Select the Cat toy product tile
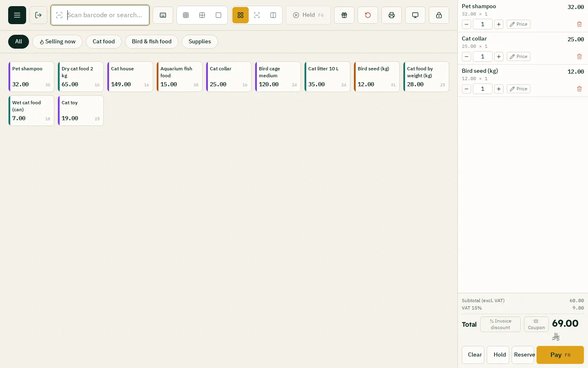This screenshot has height=368, width=588. click(80, 110)
